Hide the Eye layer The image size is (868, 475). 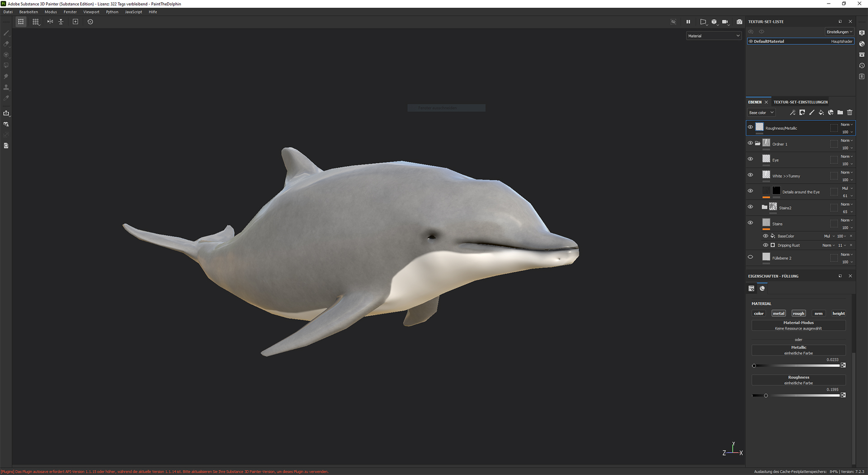tap(750, 159)
